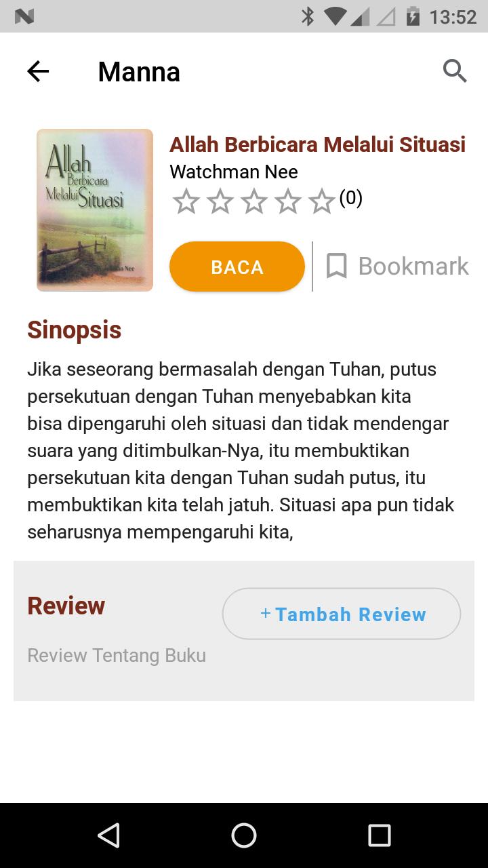Click the Tambah Review button

[342, 614]
